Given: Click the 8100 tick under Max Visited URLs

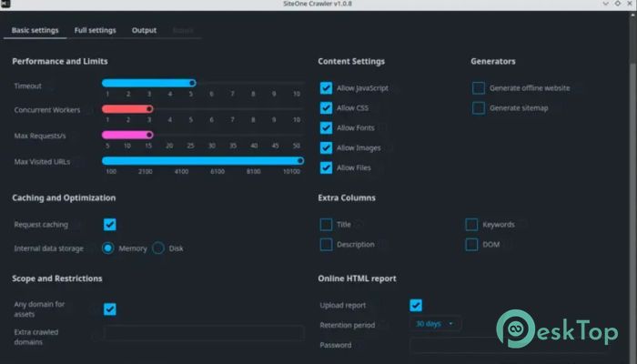Looking at the screenshot, I should [253, 172].
